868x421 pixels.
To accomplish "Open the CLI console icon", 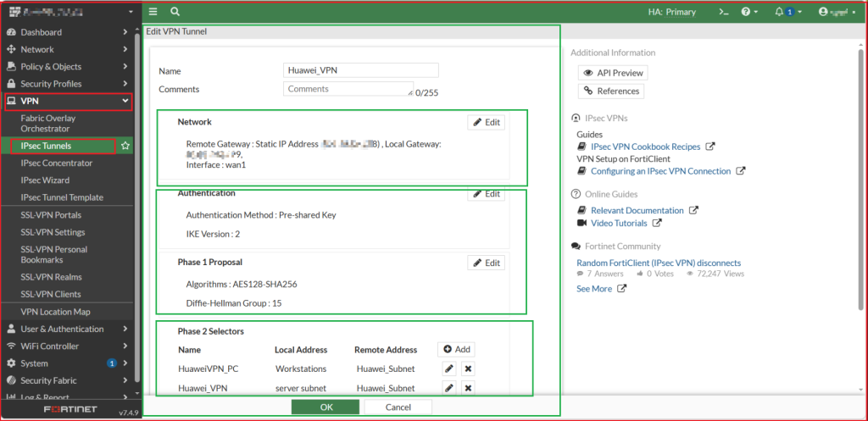I will pos(723,12).
